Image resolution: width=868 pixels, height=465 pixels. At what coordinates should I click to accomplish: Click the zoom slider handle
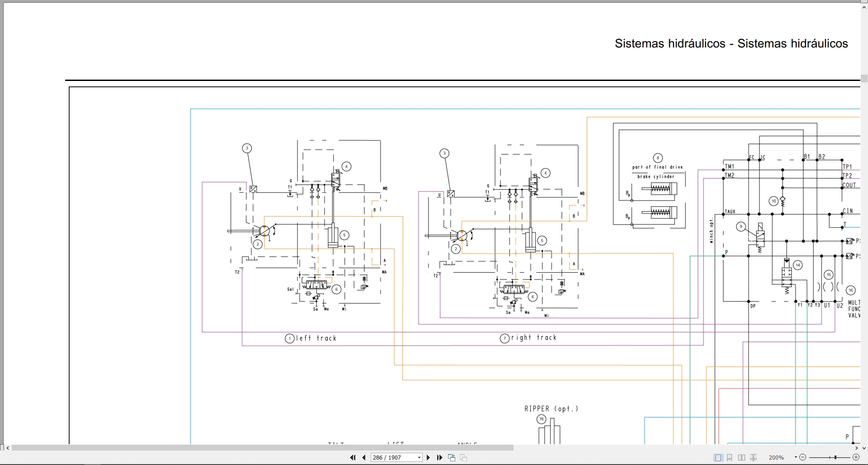tap(835, 458)
